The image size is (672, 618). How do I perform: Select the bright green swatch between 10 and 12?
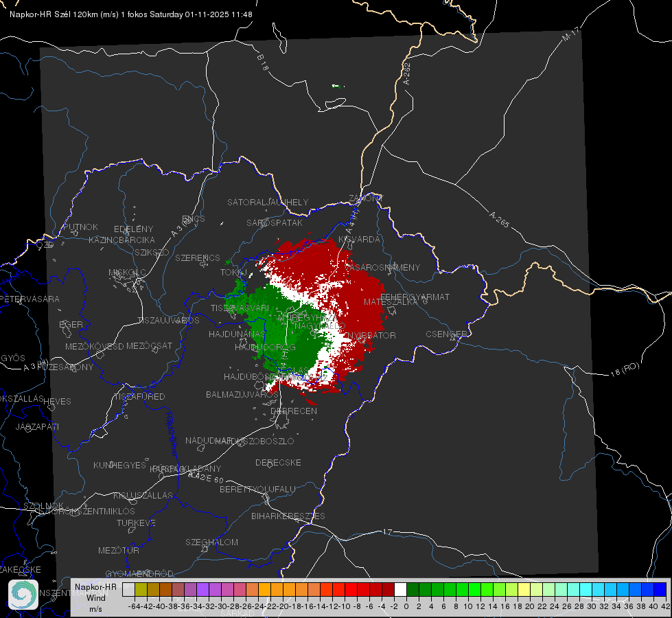click(474, 590)
